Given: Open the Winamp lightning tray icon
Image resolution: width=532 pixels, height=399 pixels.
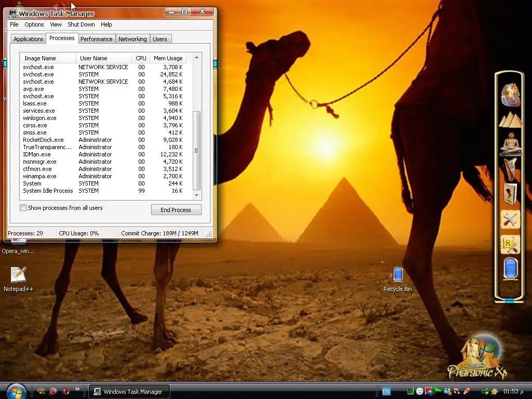Looking at the screenshot, I should pos(495,391).
